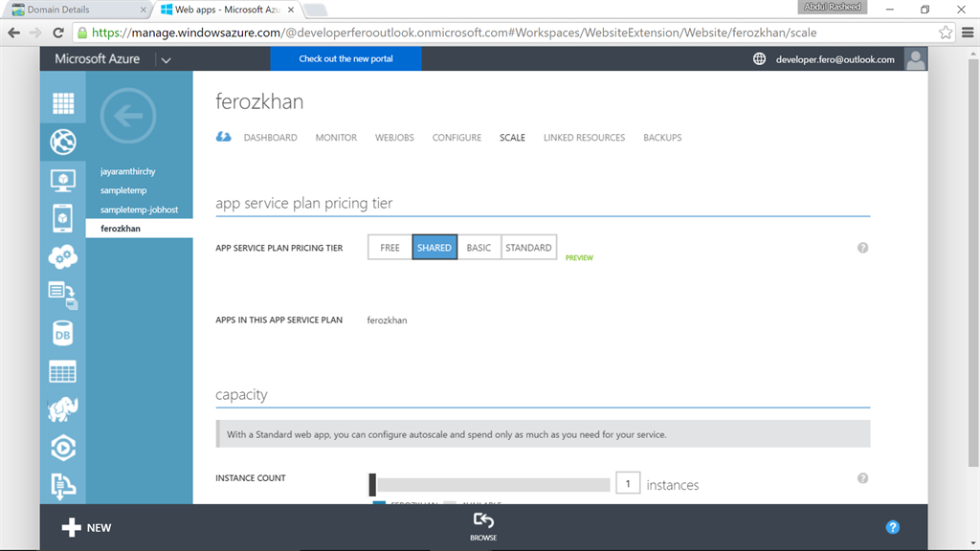Bookmark this page with the star

click(x=946, y=33)
